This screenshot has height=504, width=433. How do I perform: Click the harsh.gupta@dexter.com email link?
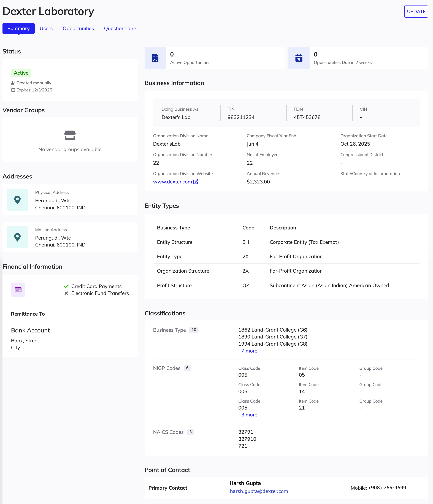pos(259,491)
